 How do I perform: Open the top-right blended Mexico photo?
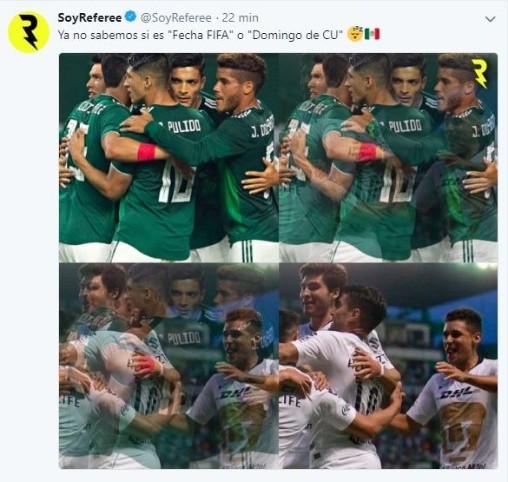pyautogui.click(x=388, y=158)
